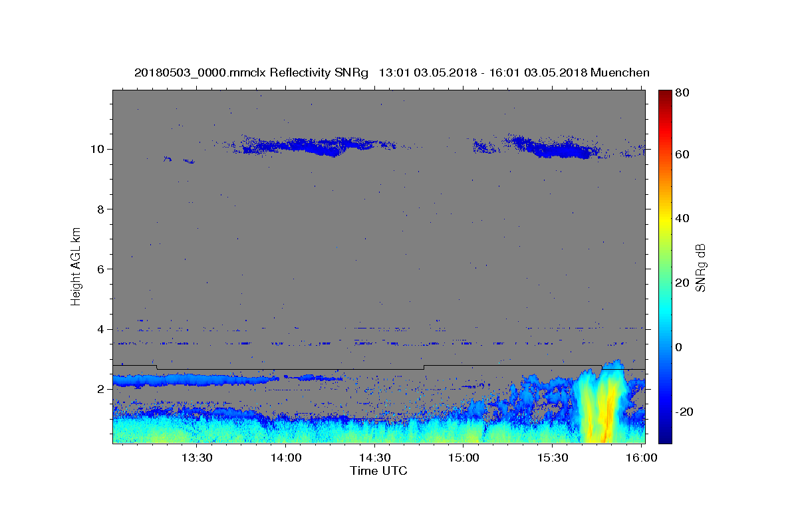Viewport: 798px width, 532px height.
Task: Click the 'Height AGL km' y-axis label
Action: (x=76, y=266)
